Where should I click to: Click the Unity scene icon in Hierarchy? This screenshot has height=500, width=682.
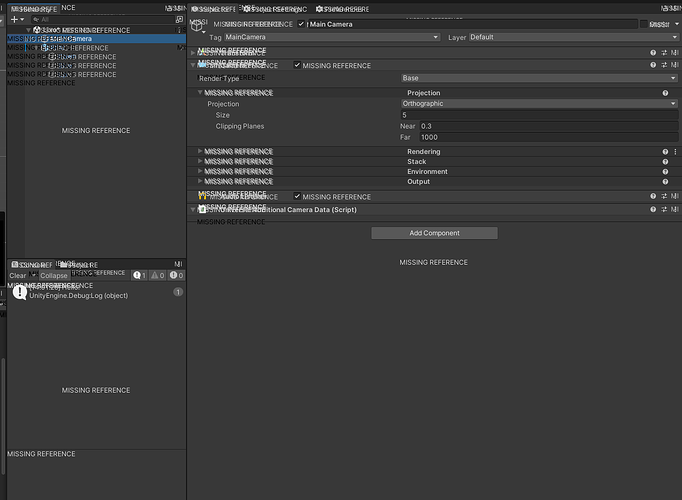[x=37, y=30]
